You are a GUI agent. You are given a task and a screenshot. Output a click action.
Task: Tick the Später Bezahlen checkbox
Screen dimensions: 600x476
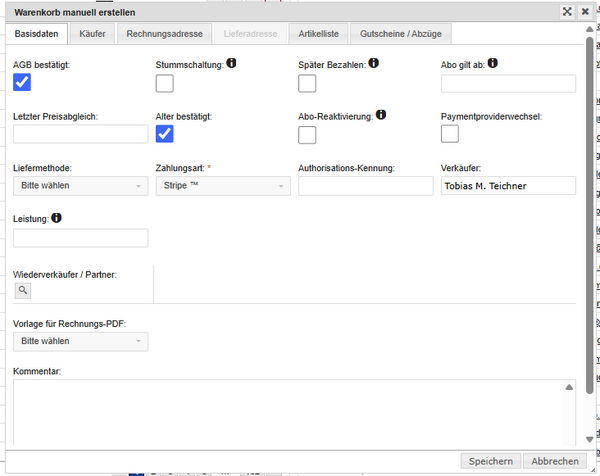tap(307, 83)
